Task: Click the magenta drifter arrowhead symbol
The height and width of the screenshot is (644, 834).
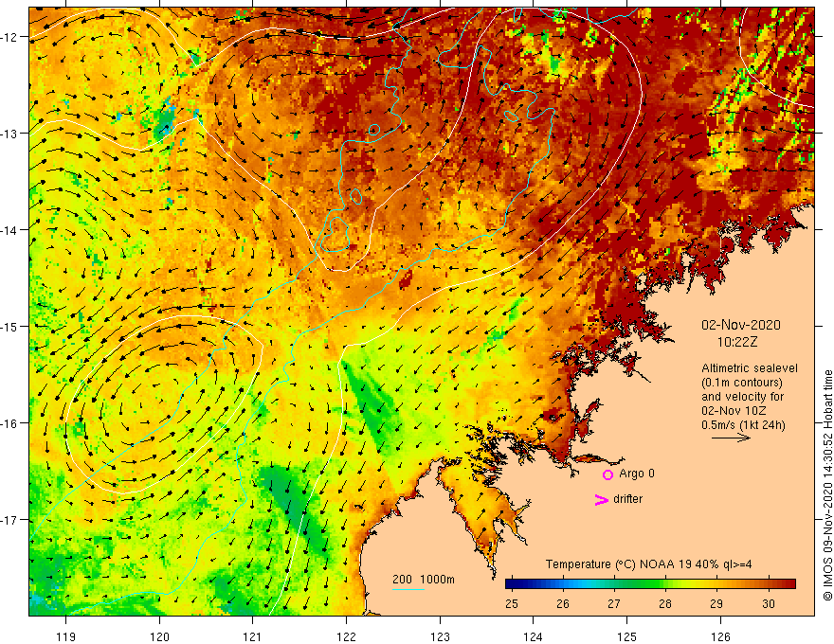Action: (x=601, y=499)
